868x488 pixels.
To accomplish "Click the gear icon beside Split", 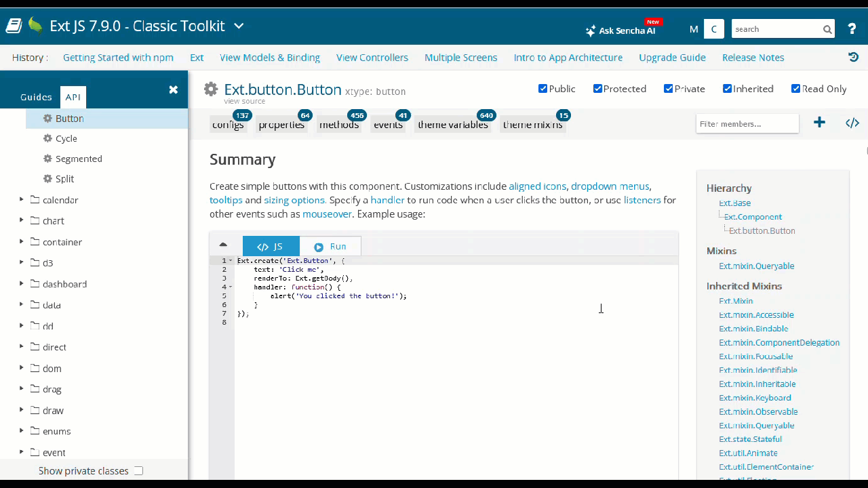I will coord(47,179).
